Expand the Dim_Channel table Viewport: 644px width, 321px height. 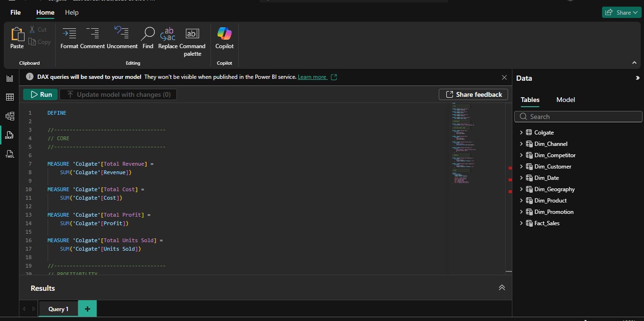521,144
